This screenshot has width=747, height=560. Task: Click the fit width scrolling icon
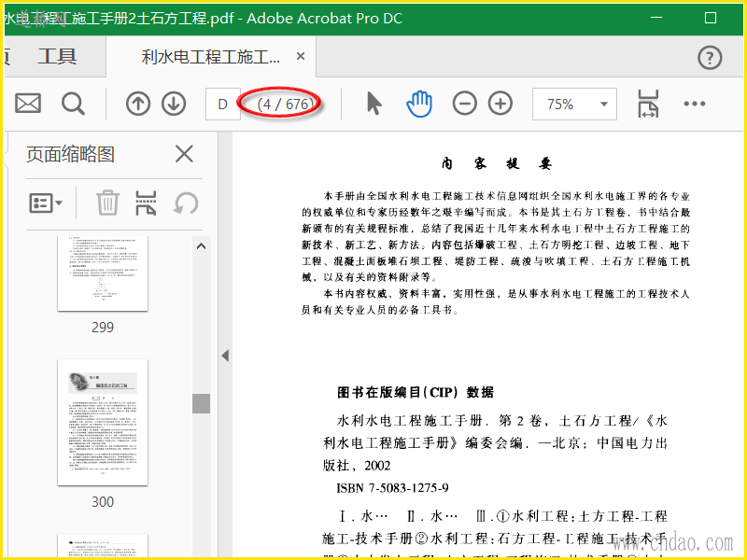[648, 104]
